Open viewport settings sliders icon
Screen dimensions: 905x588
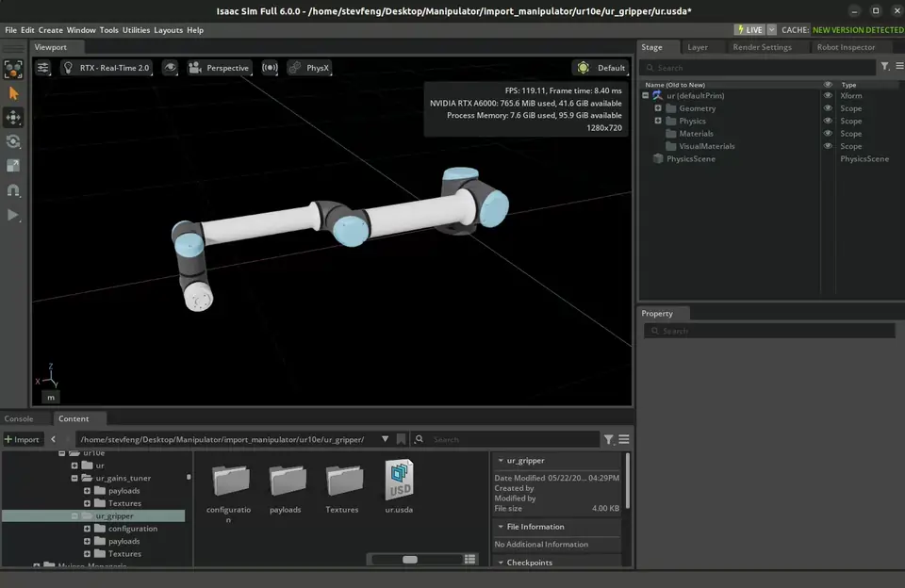pyautogui.click(x=43, y=68)
